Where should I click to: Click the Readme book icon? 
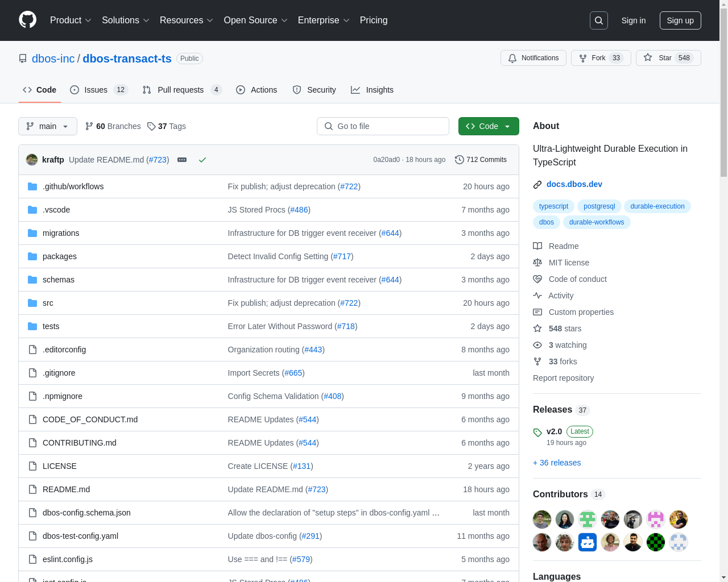pos(537,246)
